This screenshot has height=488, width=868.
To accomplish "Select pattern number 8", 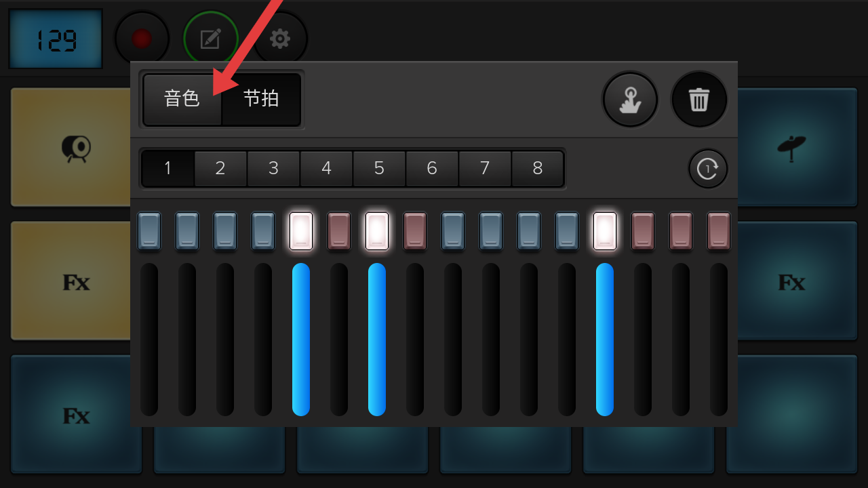I will tap(538, 168).
